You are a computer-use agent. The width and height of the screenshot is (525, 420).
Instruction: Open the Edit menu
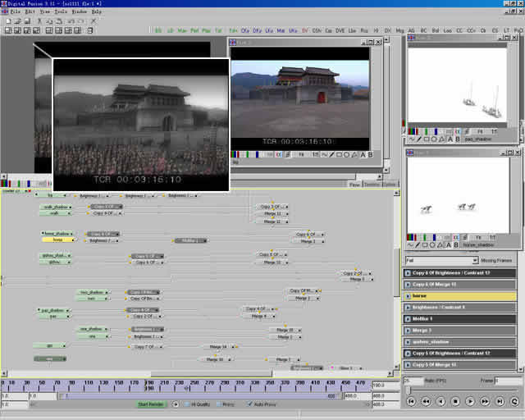coord(30,11)
